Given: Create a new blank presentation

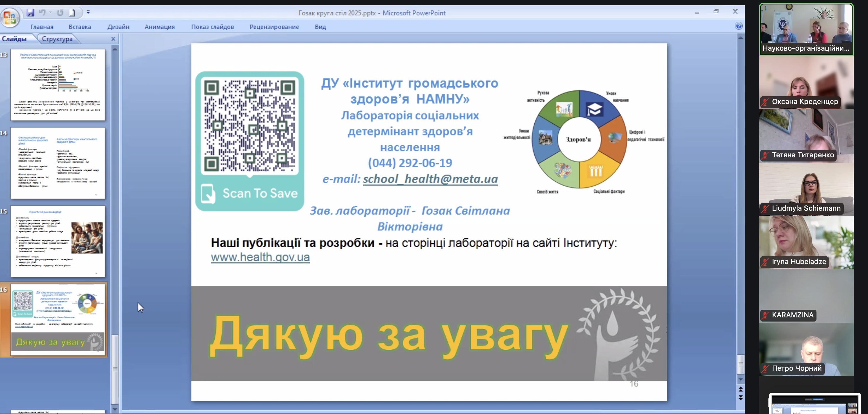Looking at the screenshot, I should point(72,13).
